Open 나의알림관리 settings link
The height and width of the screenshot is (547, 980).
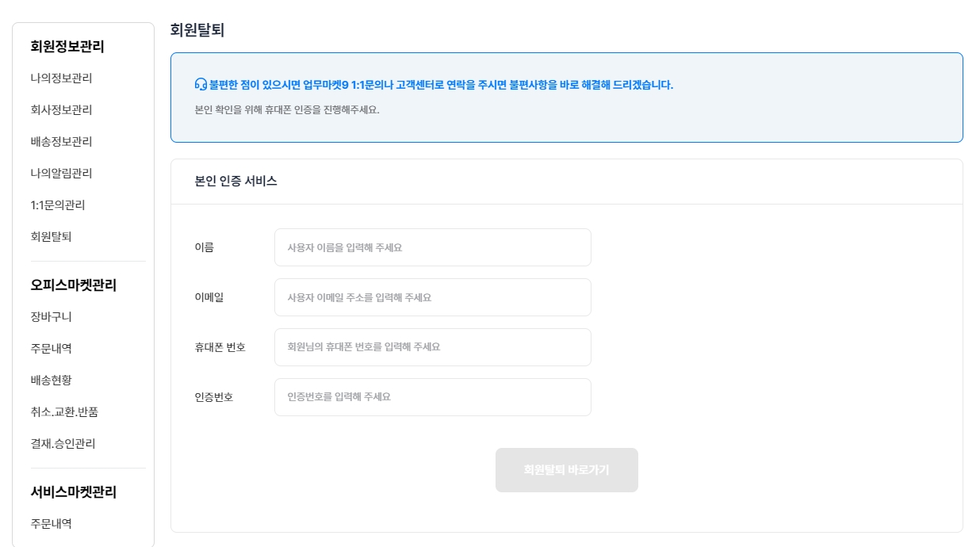(x=61, y=173)
